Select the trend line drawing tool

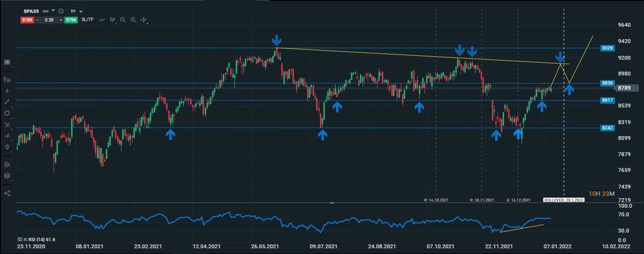(x=7, y=101)
